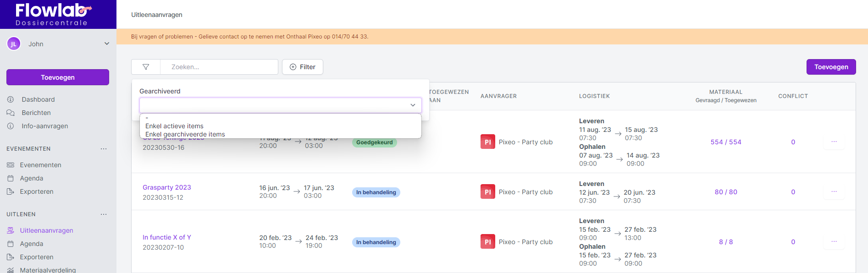Click the Dashboard icon in sidebar
The image size is (868, 273).
click(x=11, y=99)
